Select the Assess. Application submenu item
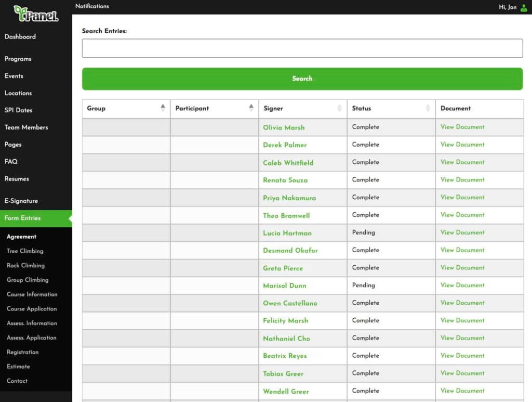Image resolution: width=532 pixels, height=402 pixels. [x=32, y=338]
